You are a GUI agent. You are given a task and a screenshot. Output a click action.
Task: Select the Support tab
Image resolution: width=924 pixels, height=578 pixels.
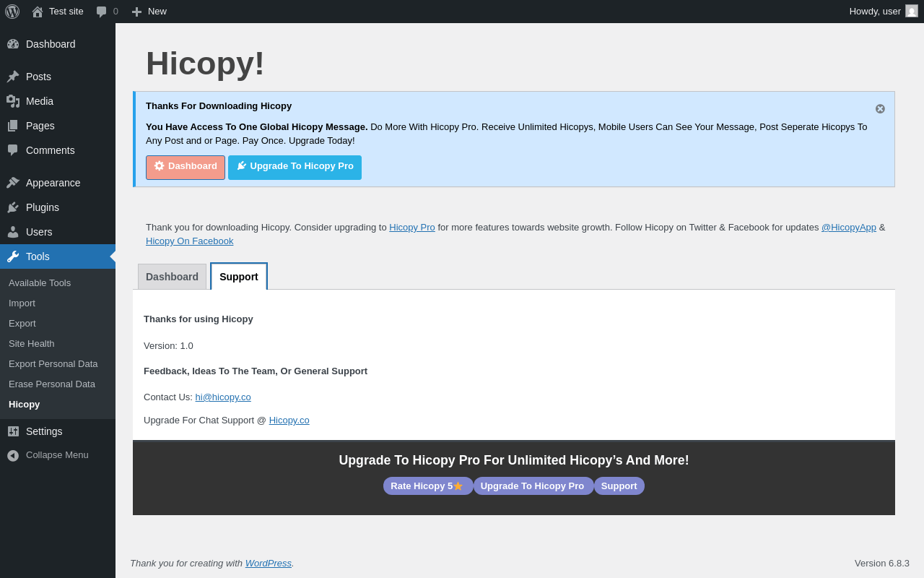click(x=239, y=277)
